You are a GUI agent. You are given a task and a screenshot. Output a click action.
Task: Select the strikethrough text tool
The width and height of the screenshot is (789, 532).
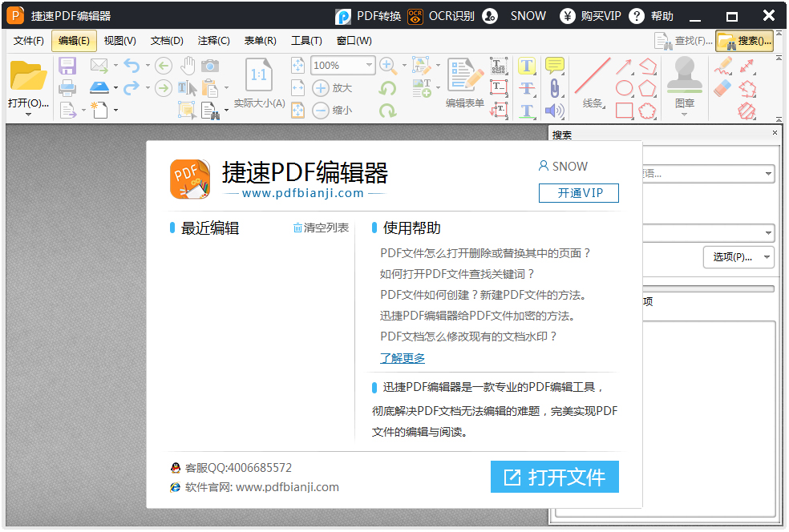click(x=527, y=88)
